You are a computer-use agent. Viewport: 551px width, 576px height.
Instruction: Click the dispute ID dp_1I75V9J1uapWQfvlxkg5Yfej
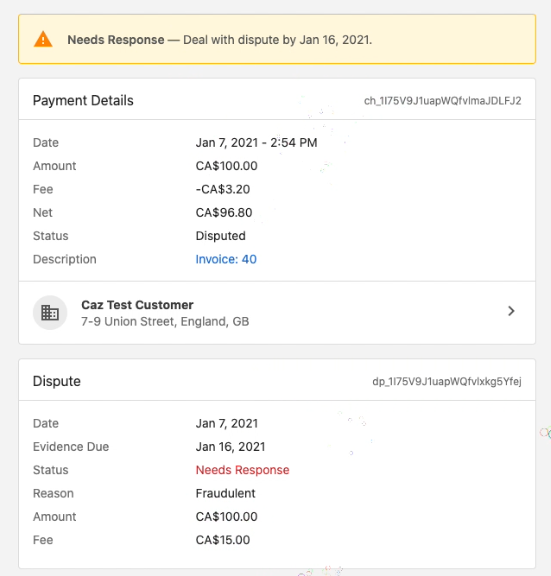coord(447,381)
